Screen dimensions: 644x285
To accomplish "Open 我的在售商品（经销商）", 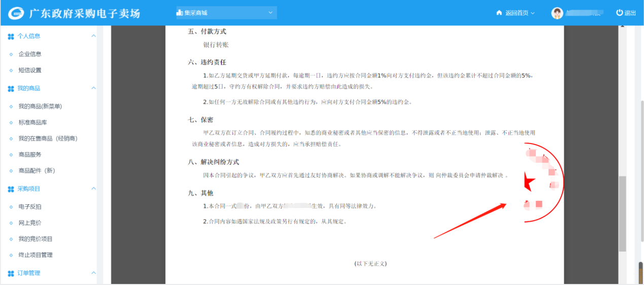I will tap(48, 138).
